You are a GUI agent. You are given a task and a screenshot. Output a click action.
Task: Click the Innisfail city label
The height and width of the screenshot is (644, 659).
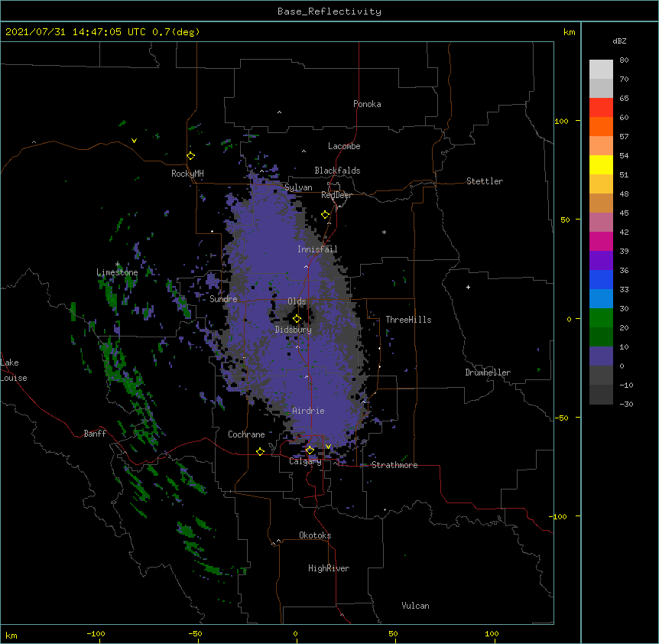[317, 249]
